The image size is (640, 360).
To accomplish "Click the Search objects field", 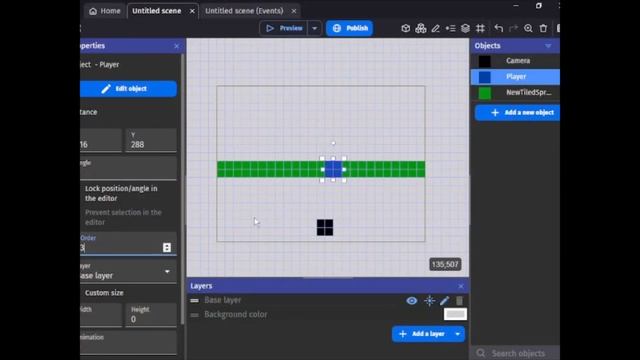I will pyautogui.click(x=518, y=353).
